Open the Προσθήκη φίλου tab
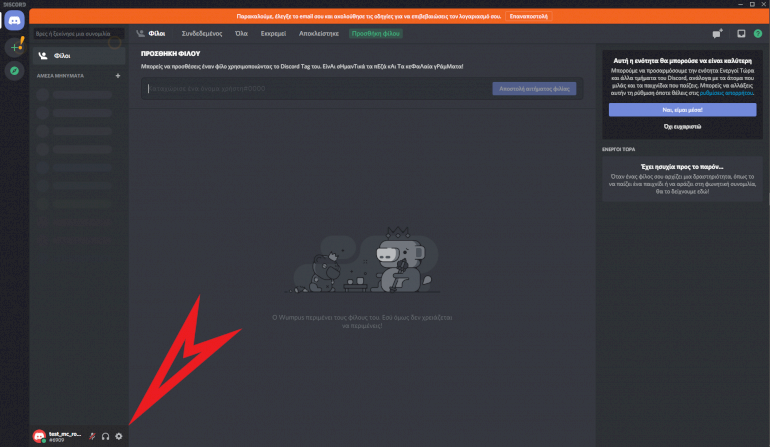Screen dimensions: 770x447 pos(376,33)
